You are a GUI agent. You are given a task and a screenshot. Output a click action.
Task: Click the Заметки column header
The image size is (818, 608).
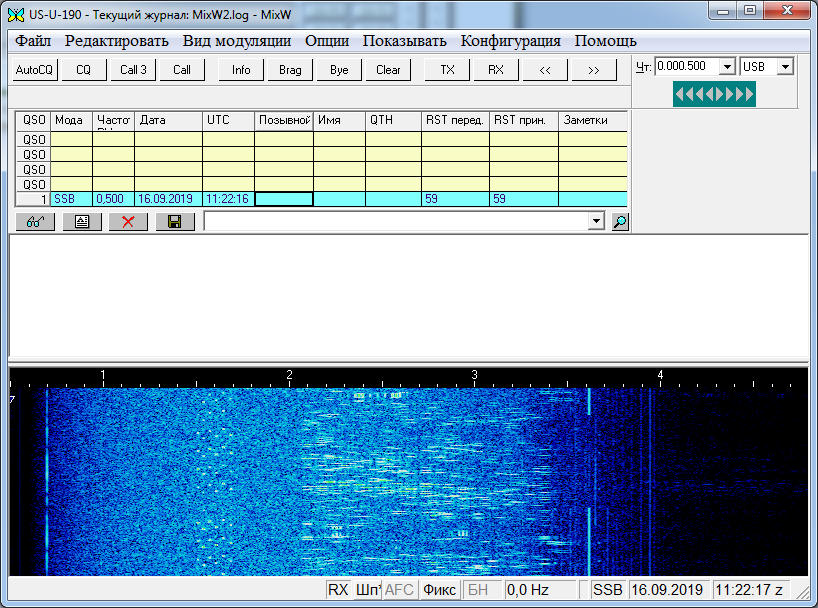(593, 121)
